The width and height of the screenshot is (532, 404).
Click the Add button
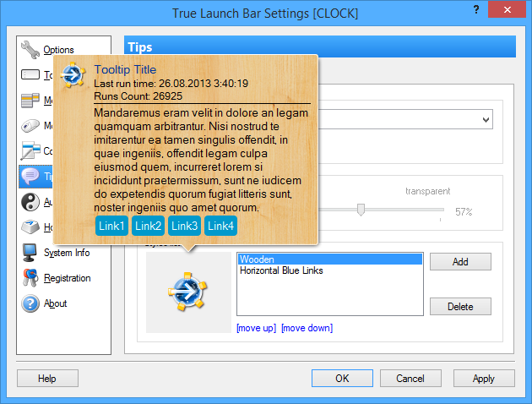pos(460,262)
